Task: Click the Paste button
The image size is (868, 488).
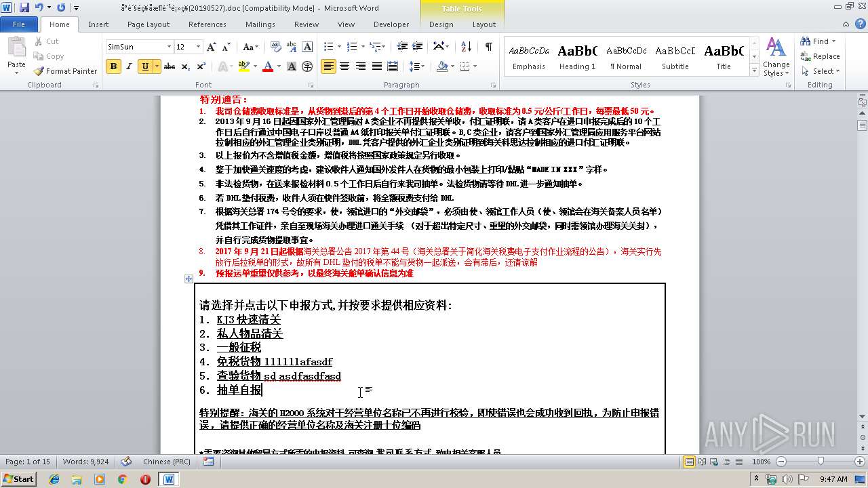Action: (x=16, y=54)
